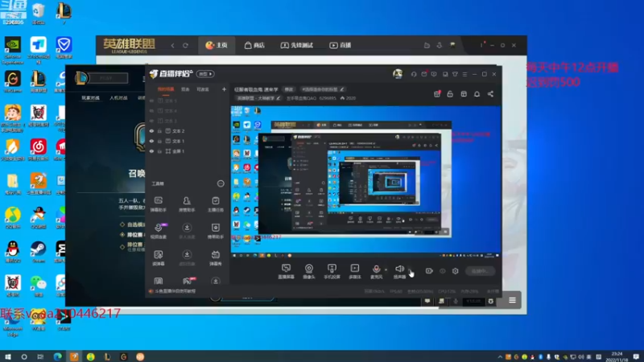Viewport: 644px width, 362px height.
Task: Select 人机对战 tab in League lobby
Action: 118,98
